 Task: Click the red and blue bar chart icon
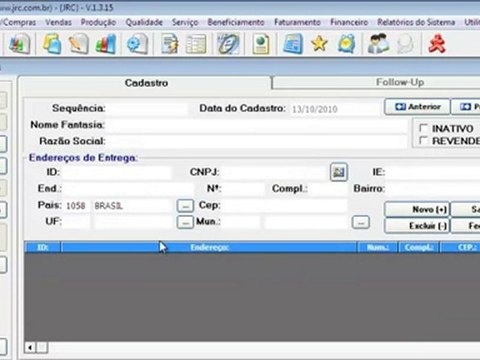point(106,44)
